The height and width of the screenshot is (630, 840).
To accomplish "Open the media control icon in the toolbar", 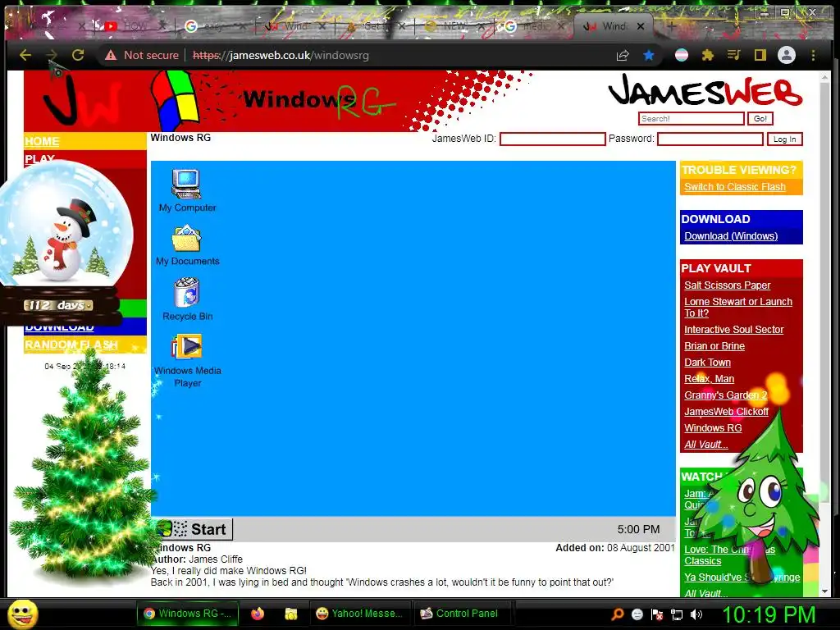I will tap(734, 55).
